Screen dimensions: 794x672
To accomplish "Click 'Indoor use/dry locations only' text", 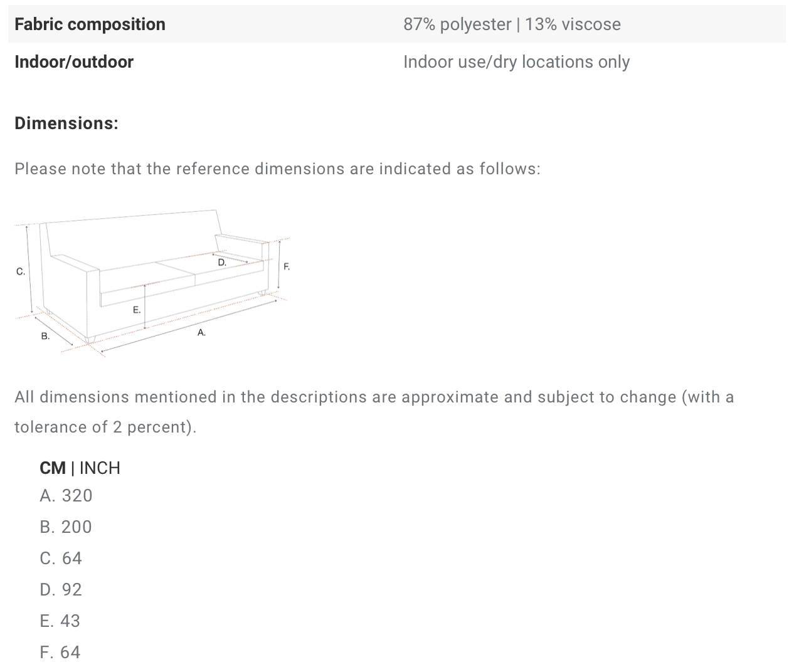I will tap(516, 62).
